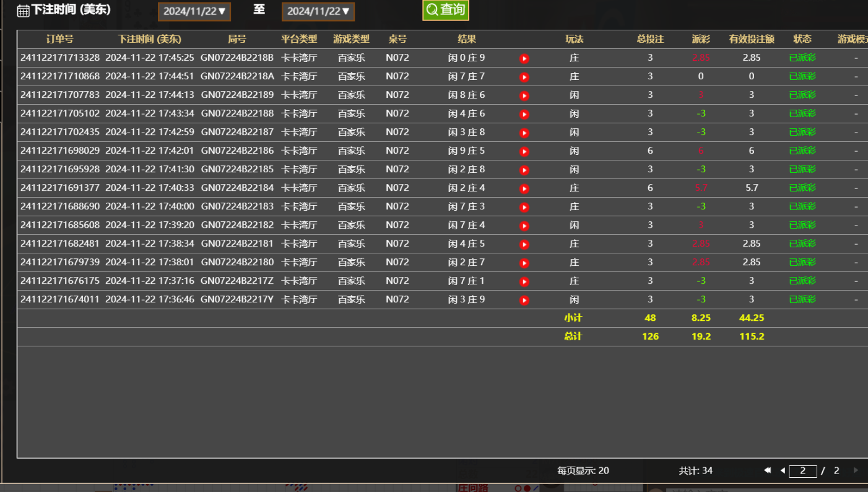Click the 状态 column header
Screen dimensions: 868x492
click(x=802, y=39)
